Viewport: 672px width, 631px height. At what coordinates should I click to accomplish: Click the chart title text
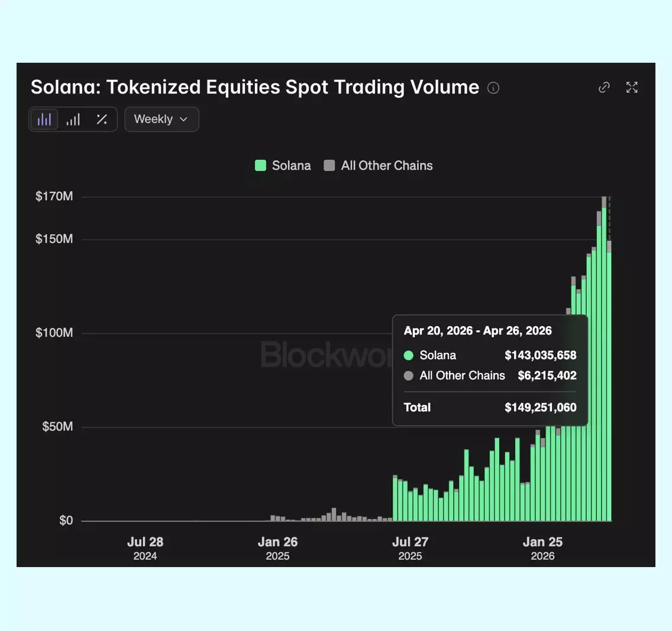tap(255, 87)
